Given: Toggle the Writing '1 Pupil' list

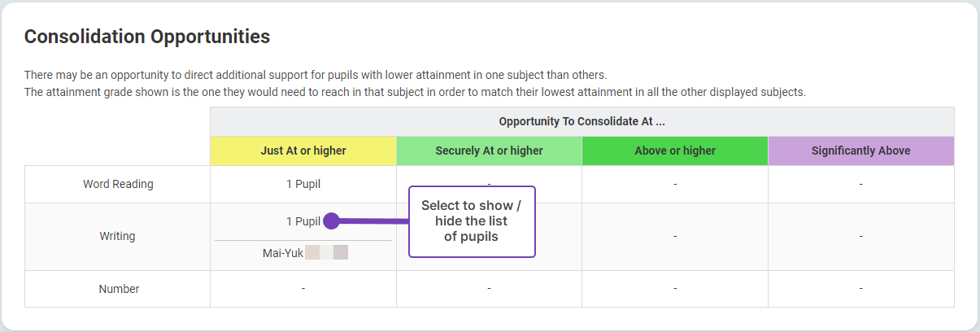Looking at the screenshot, I should coord(303,221).
